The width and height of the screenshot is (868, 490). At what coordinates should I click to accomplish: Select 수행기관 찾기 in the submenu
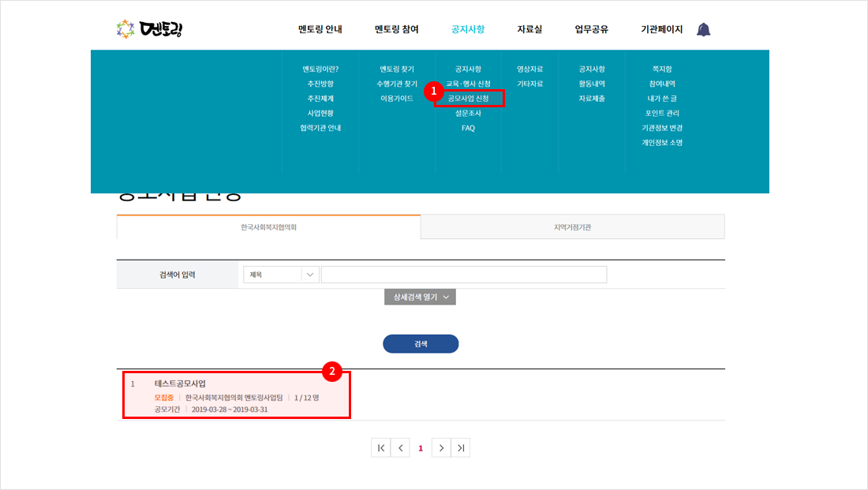click(x=397, y=84)
